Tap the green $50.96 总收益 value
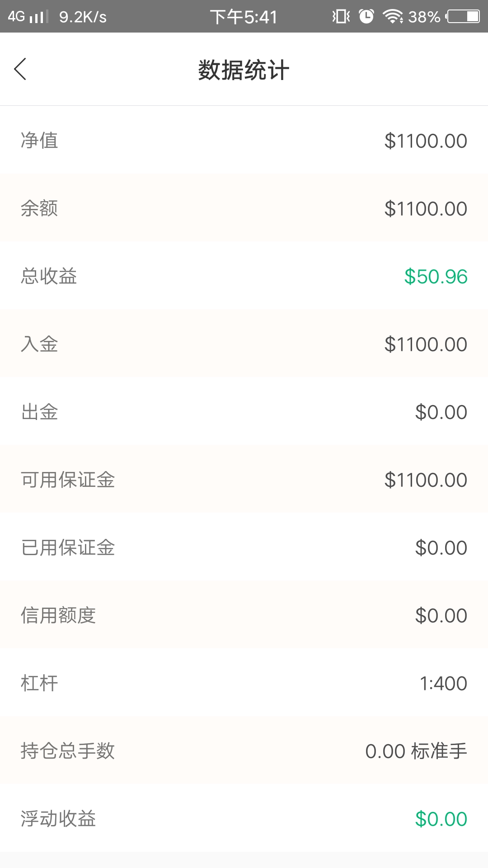This screenshot has width=488, height=868. (x=436, y=277)
